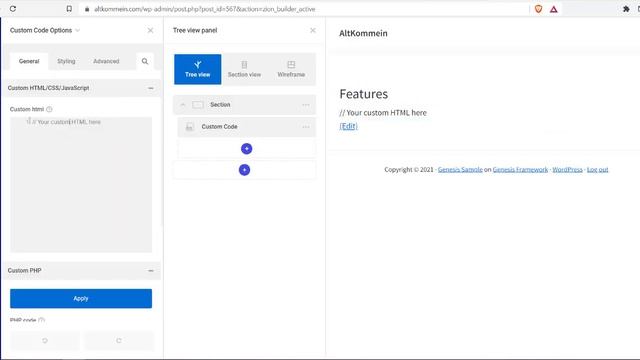Click the undo button at panel bottom
The width and height of the screenshot is (640, 360).
tap(45, 340)
